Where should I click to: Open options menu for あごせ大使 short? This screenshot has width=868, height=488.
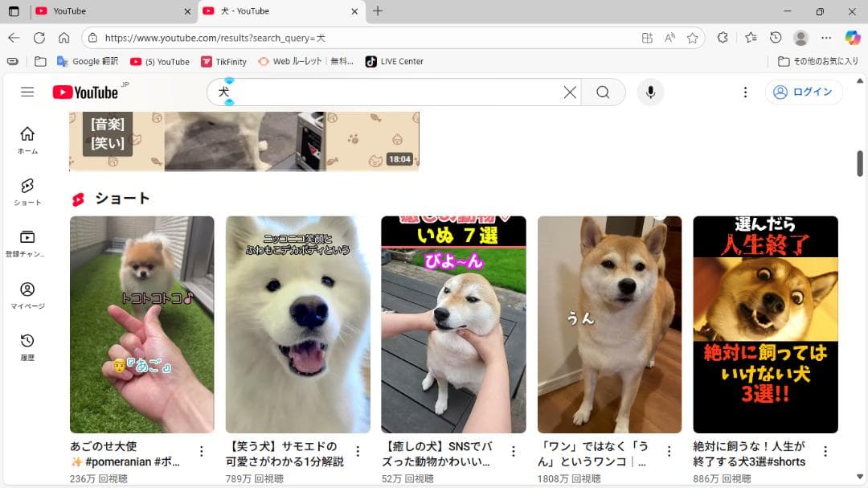(202, 452)
